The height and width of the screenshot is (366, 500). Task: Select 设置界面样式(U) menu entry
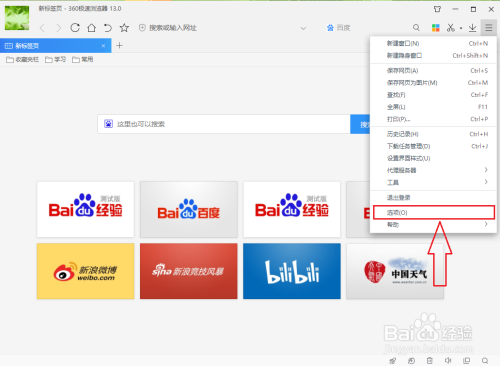click(x=433, y=158)
